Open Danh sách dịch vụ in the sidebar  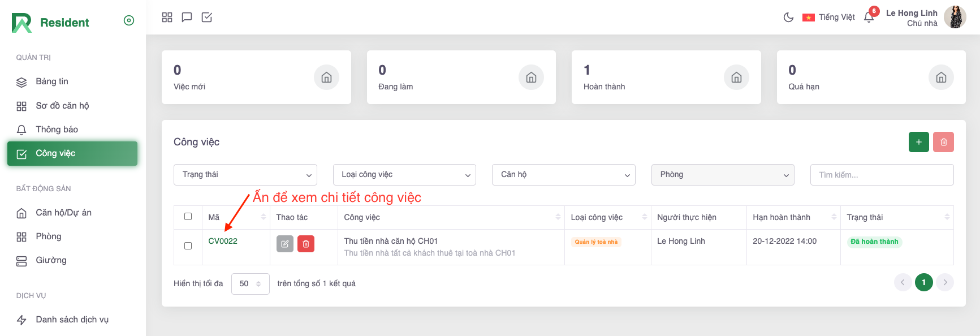[72, 320]
